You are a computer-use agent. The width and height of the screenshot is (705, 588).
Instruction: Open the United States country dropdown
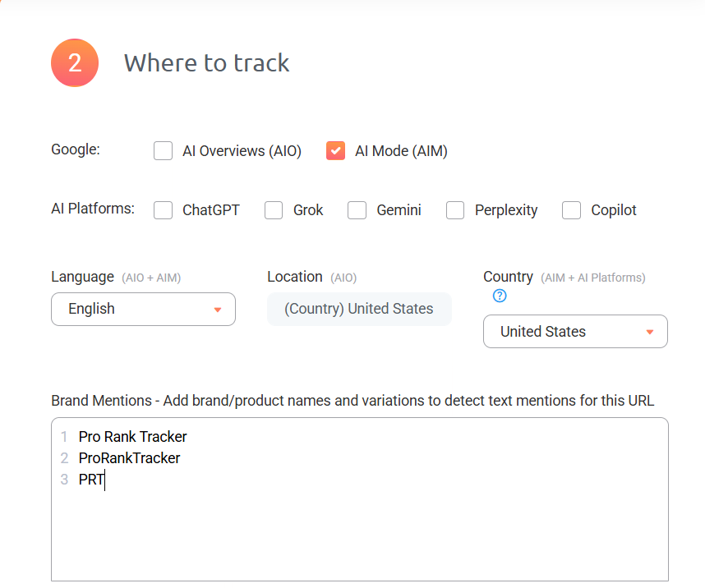coord(575,331)
